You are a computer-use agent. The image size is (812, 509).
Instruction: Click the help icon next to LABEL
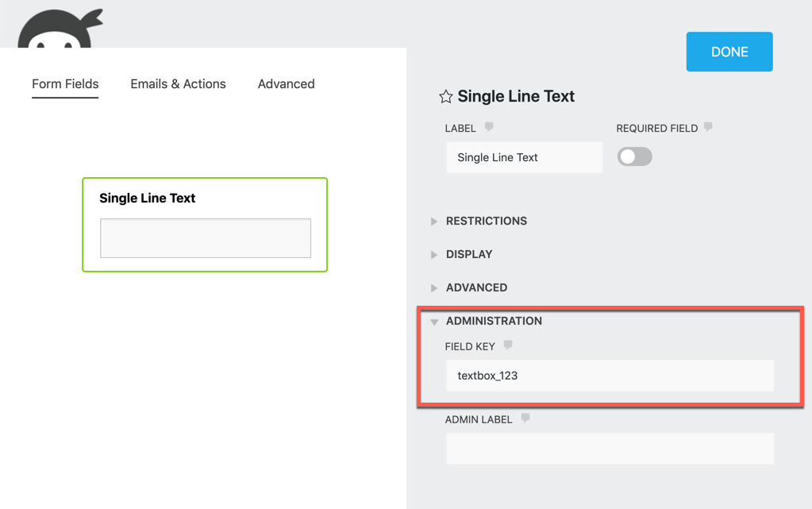[x=489, y=127]
